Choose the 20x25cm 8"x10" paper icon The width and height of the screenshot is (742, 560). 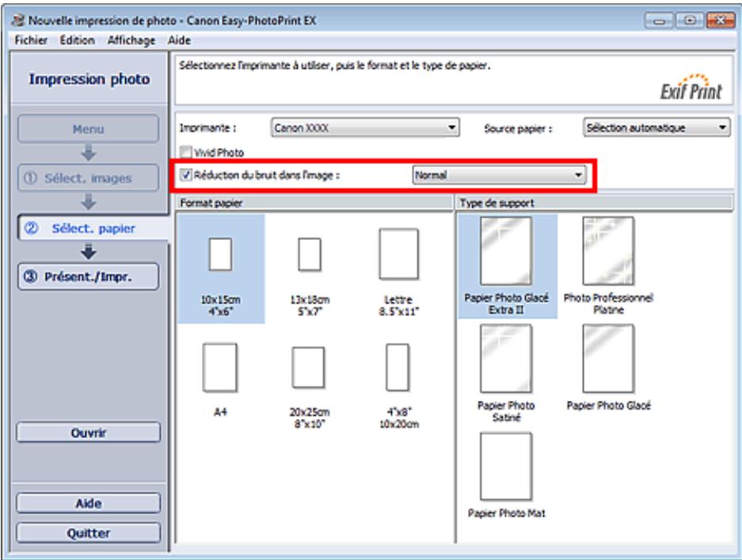[309, 368]
